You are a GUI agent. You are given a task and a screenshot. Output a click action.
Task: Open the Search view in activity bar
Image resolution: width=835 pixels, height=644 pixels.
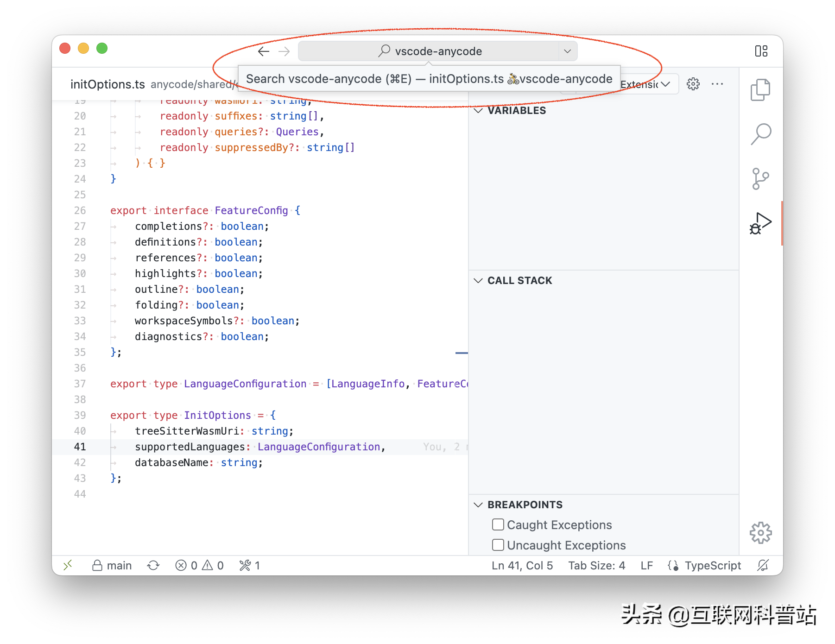click(761, 134)
